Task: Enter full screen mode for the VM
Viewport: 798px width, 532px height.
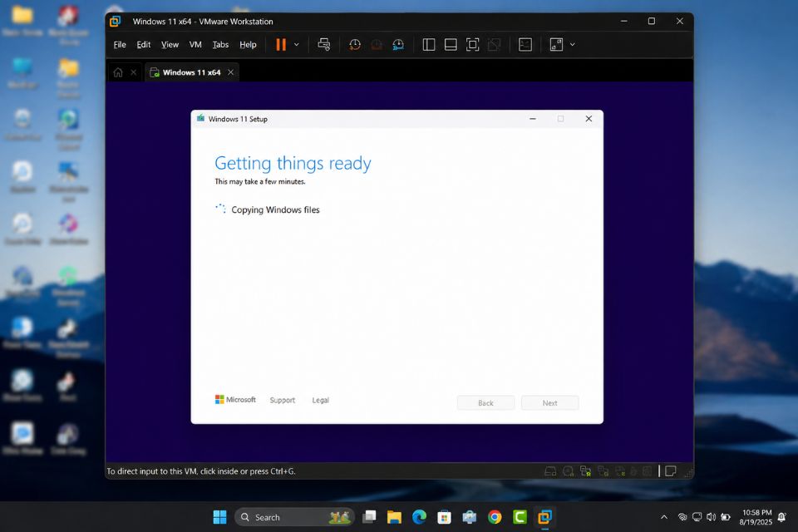Action: coord(472,45)
